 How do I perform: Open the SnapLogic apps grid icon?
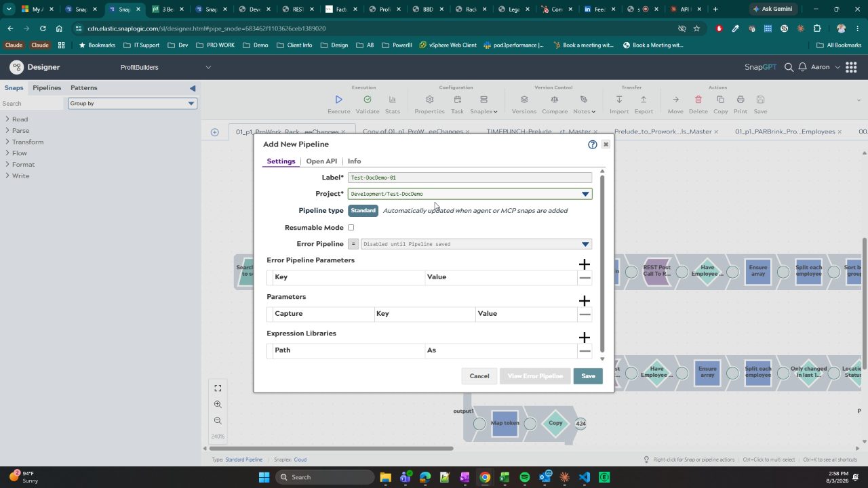(x=851, y=67)
